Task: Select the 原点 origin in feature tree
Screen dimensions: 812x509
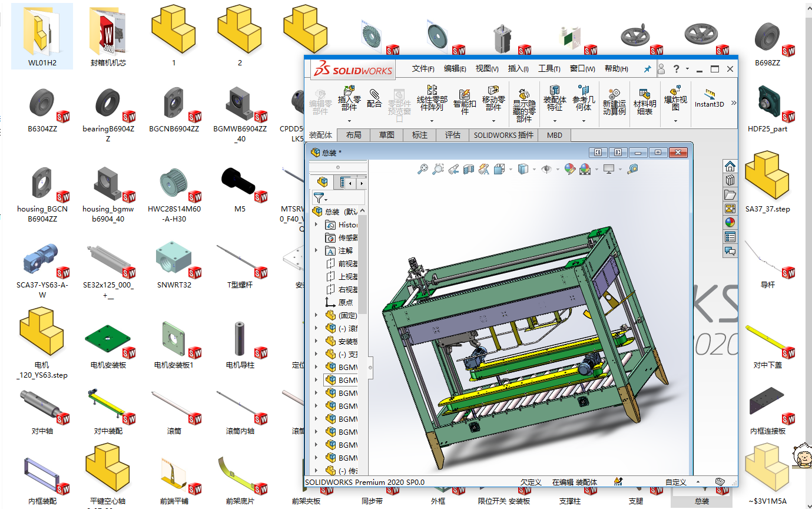Action: click(x=345, y=302)
